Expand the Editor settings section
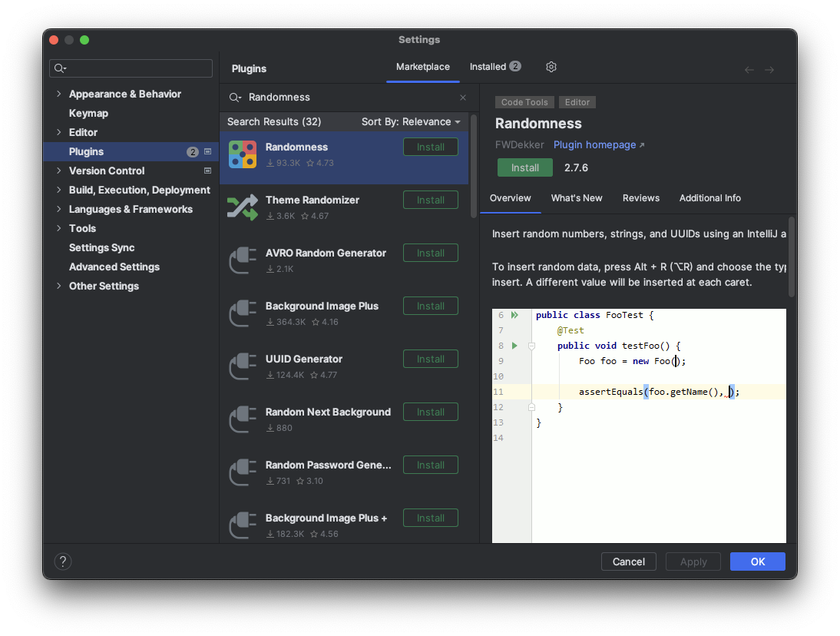 [x=59, y=132]
